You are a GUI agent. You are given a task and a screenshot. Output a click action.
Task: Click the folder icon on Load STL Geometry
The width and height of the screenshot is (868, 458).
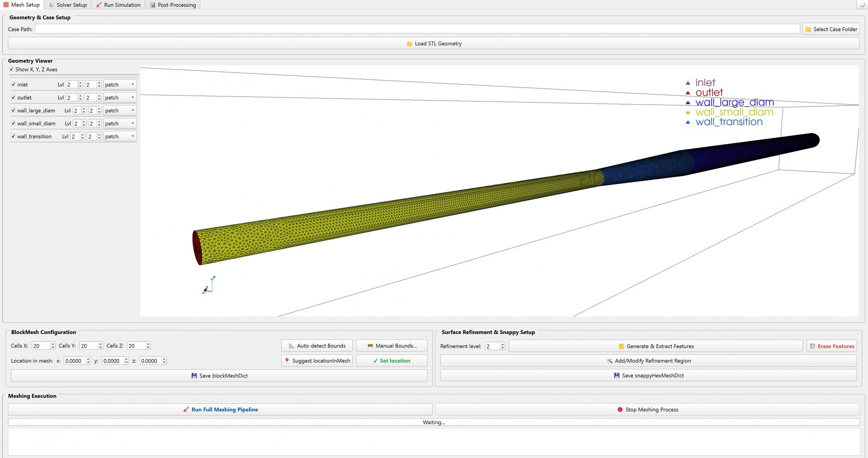tap(409, 44)
